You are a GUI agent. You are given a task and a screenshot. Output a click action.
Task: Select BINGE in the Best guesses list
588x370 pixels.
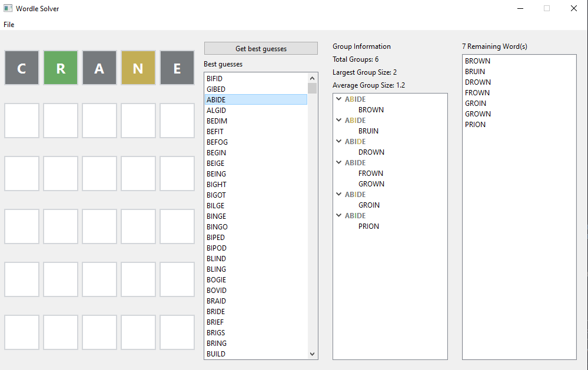click(256, 216)
